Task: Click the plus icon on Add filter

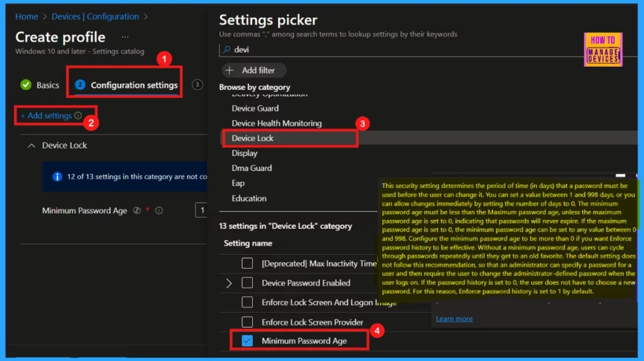Action: 230,70
